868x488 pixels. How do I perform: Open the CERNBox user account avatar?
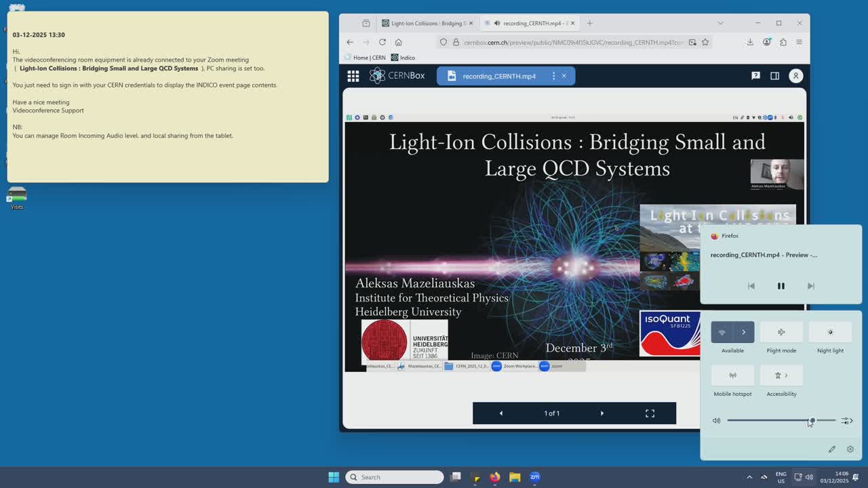pos(795,76)
